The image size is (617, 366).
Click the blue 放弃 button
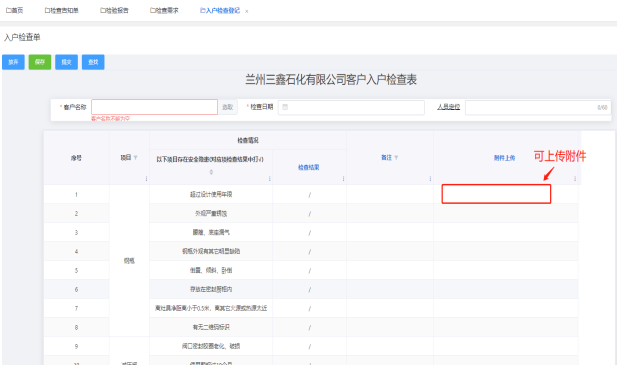point(13,62)
